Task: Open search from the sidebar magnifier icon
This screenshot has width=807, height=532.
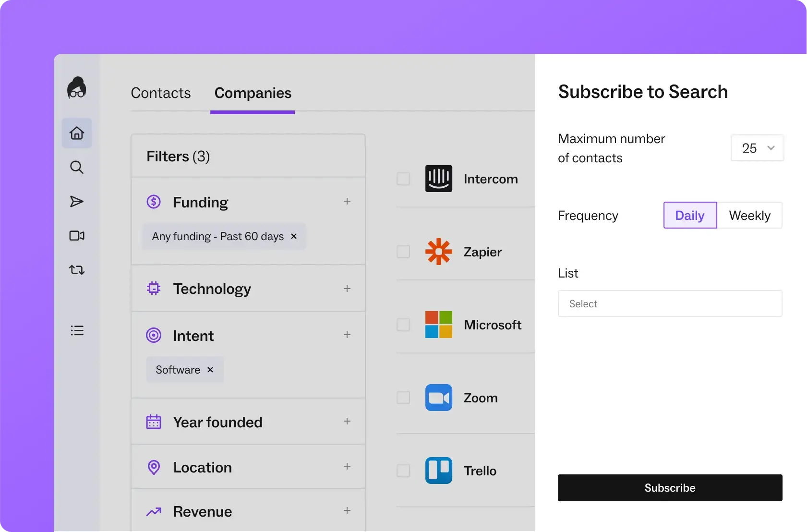Action: [77, 167]
